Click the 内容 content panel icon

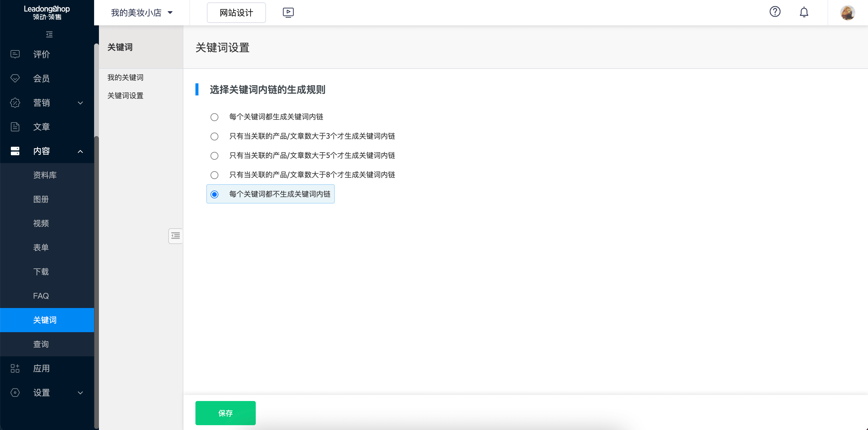click(15, 151)
